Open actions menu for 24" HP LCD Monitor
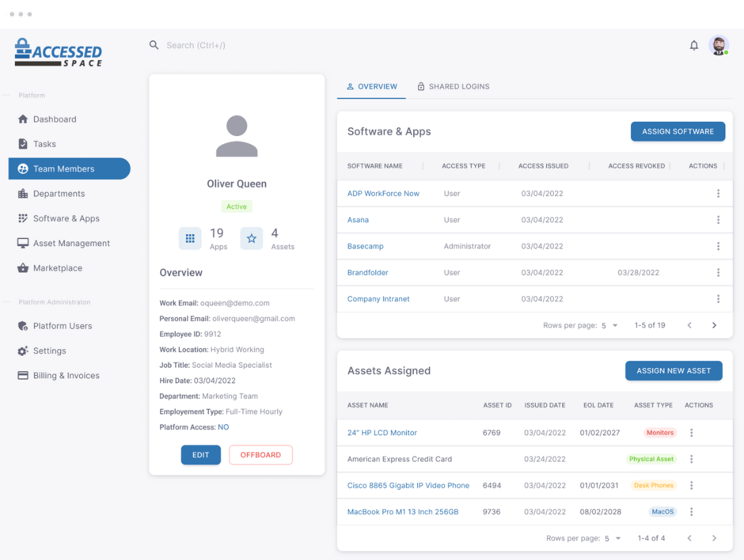 691,433
